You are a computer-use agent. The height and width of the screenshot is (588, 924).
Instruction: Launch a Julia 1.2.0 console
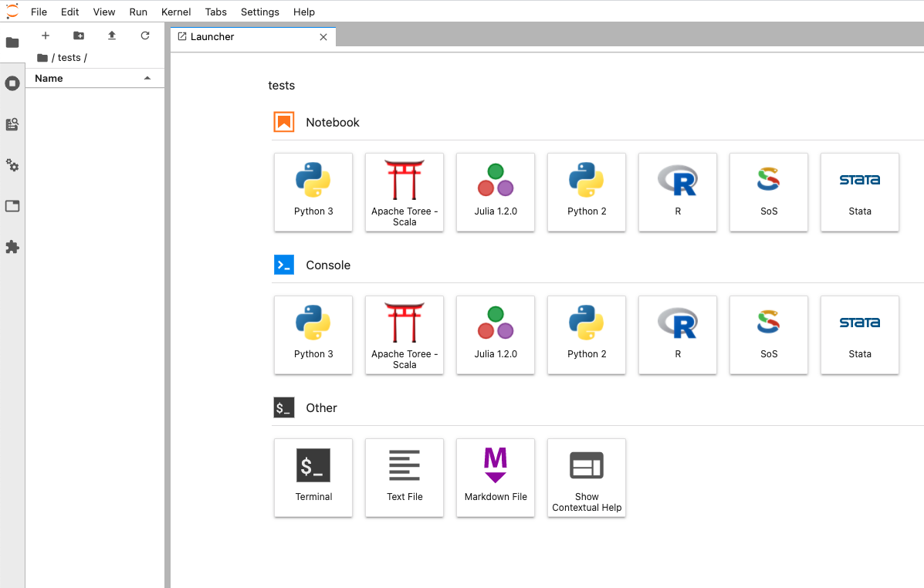[x=496, y=334]
